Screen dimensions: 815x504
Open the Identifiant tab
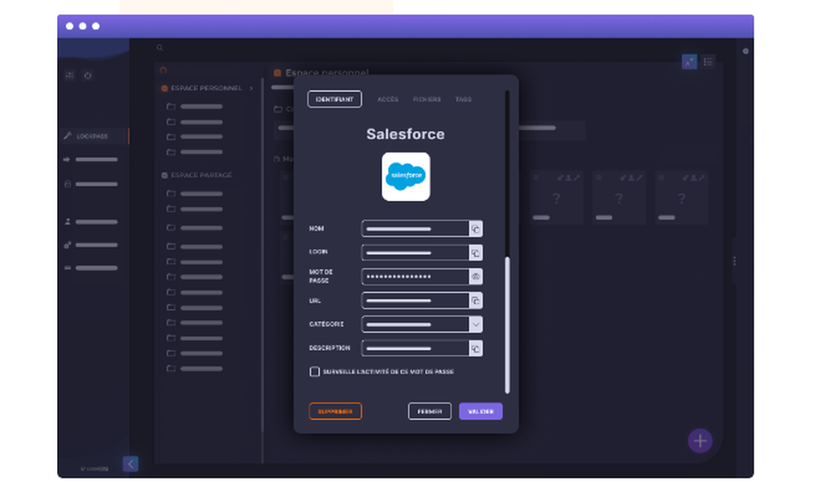point(335,99)
